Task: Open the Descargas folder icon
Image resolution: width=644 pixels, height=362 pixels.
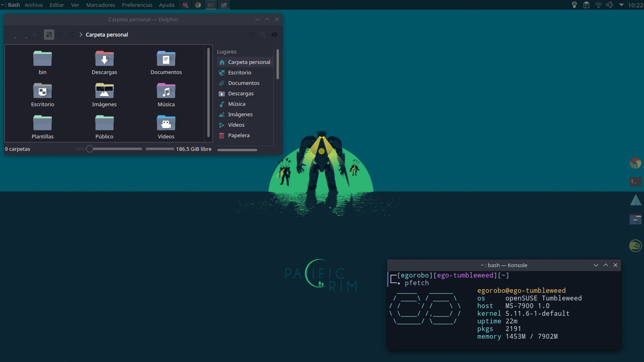Action: (104, 59)
